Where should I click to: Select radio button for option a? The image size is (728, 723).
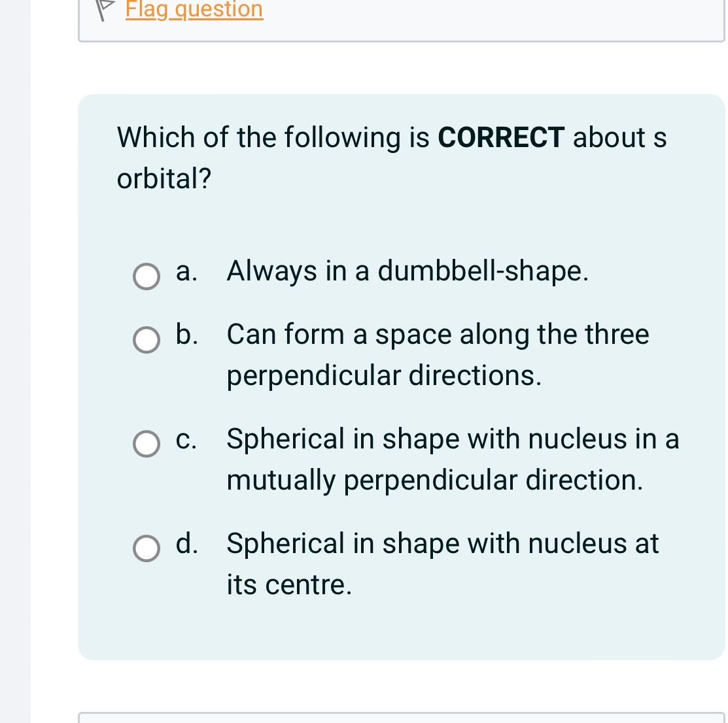(x=146, y=277)
